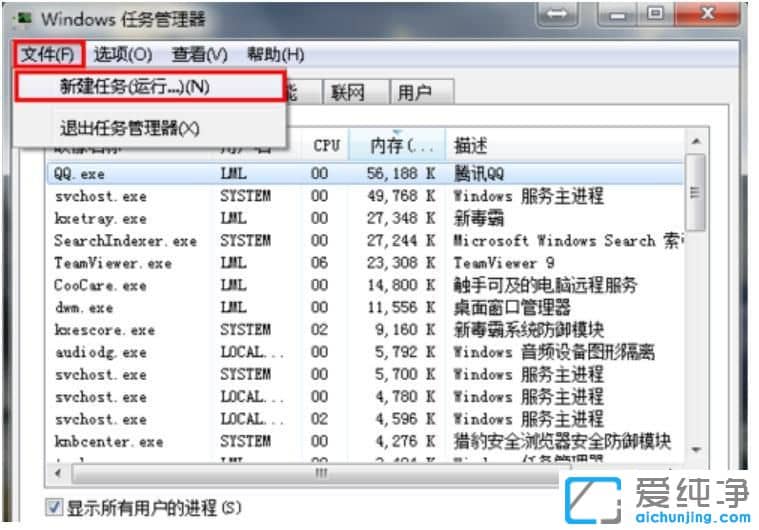The height and width of the screenshot is (530, 759).
Task: Select the knbcenter.exe process
Action: click(365, 441)
